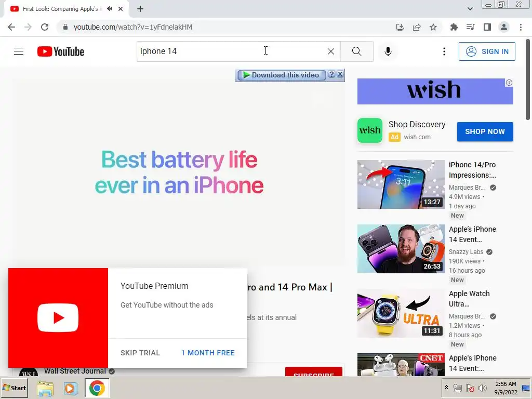
Task: Close the Download this video bar
Action: tap(340, 74)
